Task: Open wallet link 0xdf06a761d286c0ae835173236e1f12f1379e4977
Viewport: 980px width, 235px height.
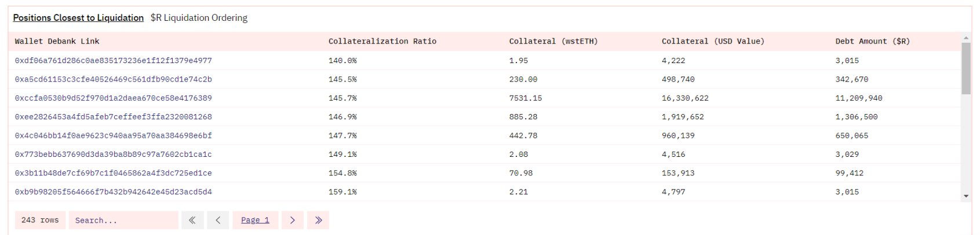Action: (x=113, y=60)
